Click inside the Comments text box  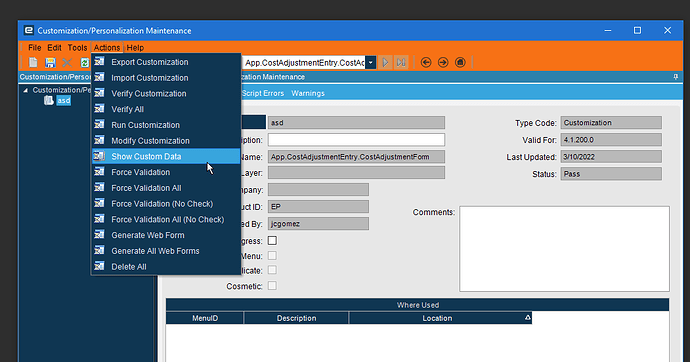pos(564,249)
